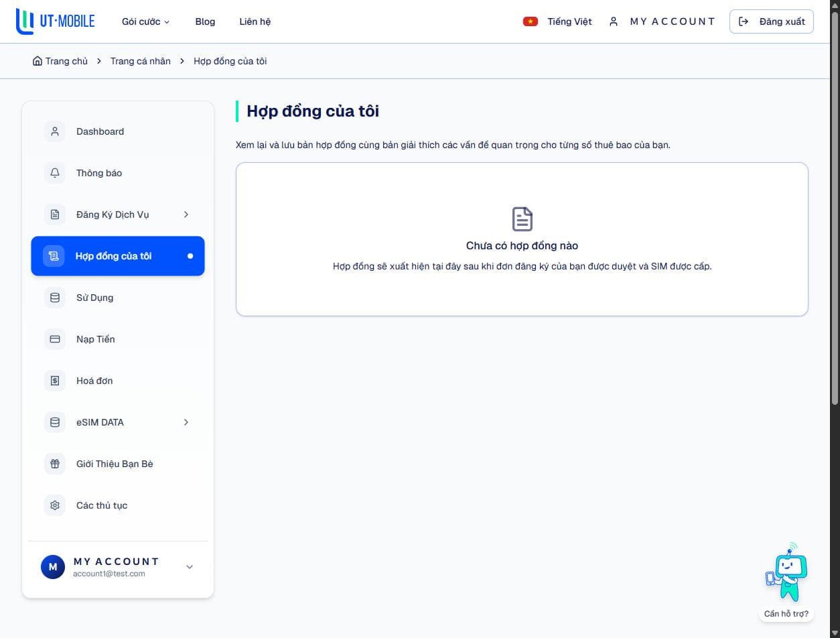Click the Đăng xuất logout button
840x638 pixels.
772,21
